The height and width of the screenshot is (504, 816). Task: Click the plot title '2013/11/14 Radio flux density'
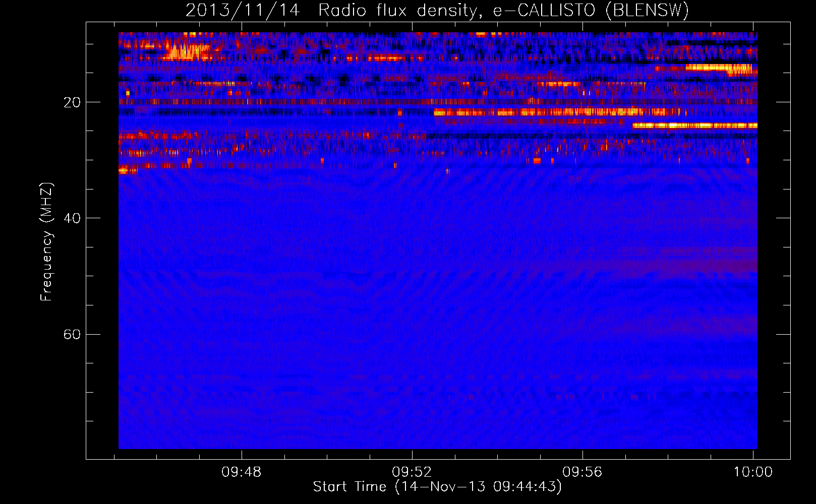(437, 10)
